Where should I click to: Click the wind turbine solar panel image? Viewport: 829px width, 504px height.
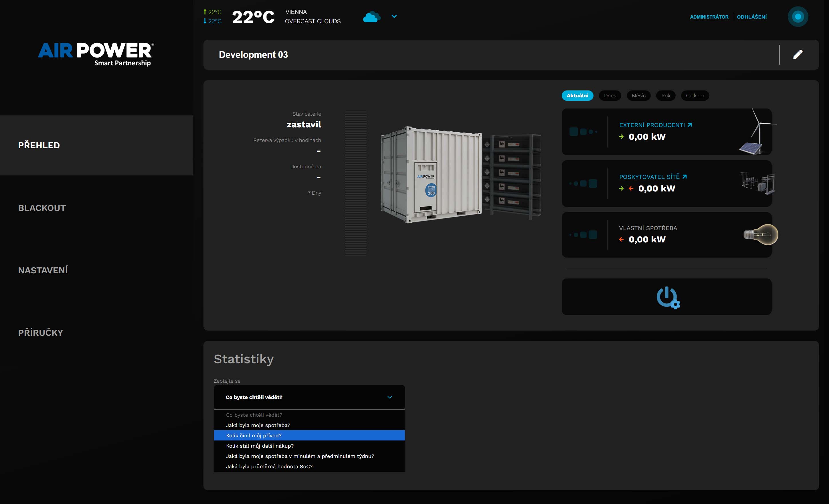756,132
